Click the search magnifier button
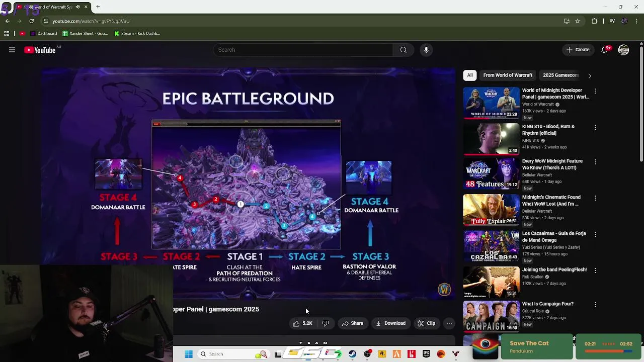The height and width of the screenshot is (362, 644). click(403, 50)
